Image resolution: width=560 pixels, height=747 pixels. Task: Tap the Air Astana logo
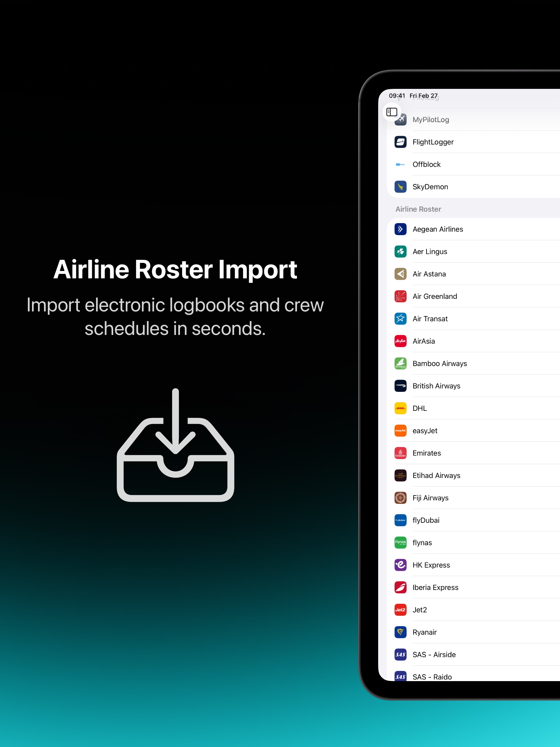pyautogui.click(x=401, y=274)
